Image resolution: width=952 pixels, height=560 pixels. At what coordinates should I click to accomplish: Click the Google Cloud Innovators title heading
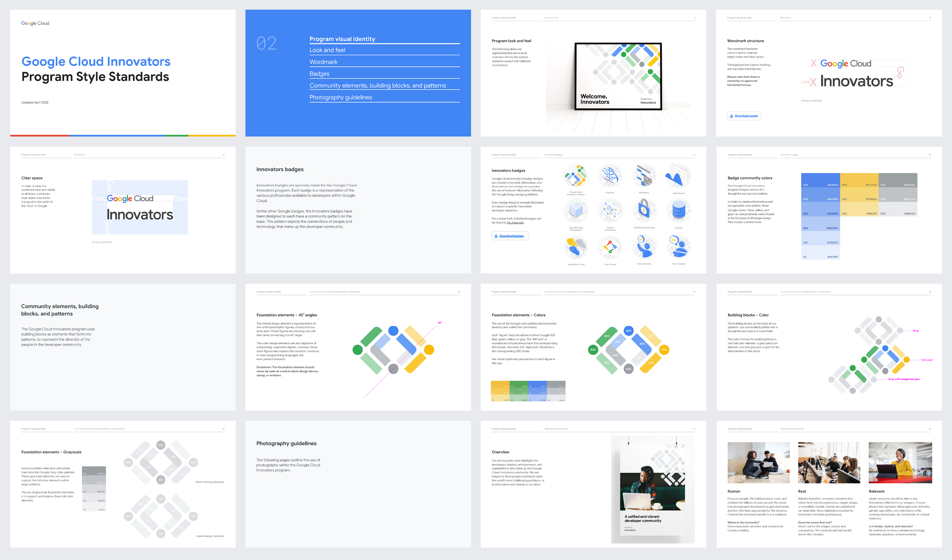tap(96, 61)
